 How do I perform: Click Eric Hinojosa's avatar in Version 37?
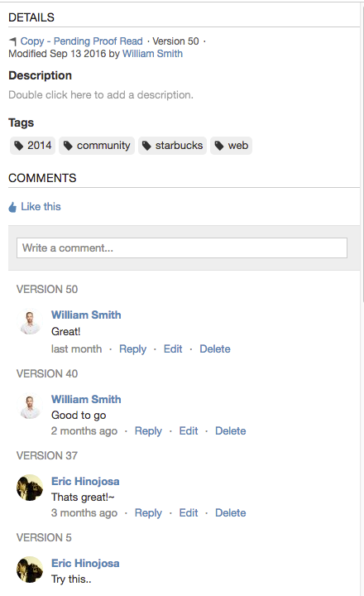click(x=30, y=488)
